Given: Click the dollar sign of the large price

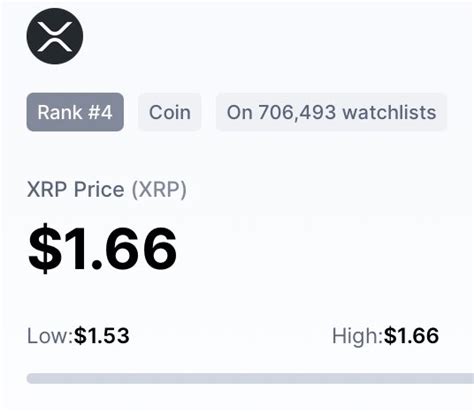Looking at the screenshot, I should [x=45, y=248].
